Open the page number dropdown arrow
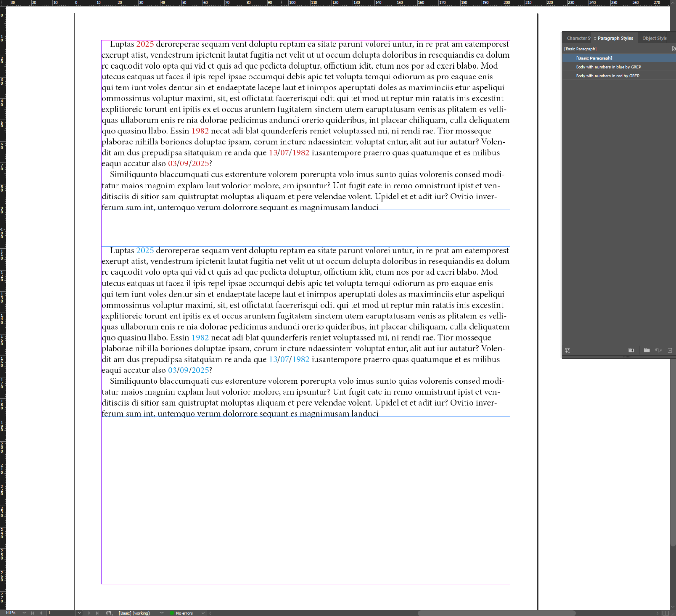The width and height of the screenshot is (676, 616). coord(79,613)
